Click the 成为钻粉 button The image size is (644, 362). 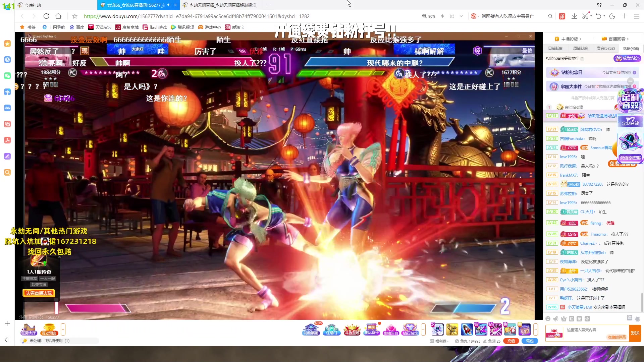pyautogui.click(x=627, y=58)
